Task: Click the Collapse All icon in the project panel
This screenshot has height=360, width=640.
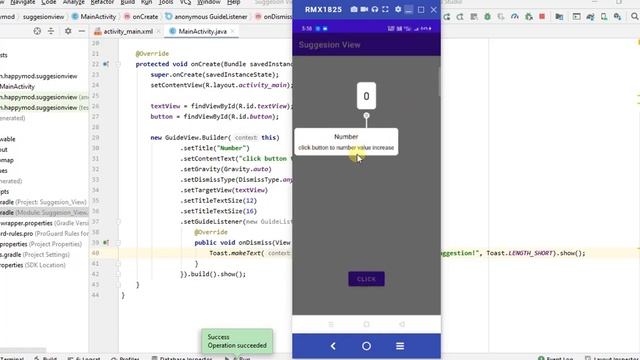Action: point(51,31)
